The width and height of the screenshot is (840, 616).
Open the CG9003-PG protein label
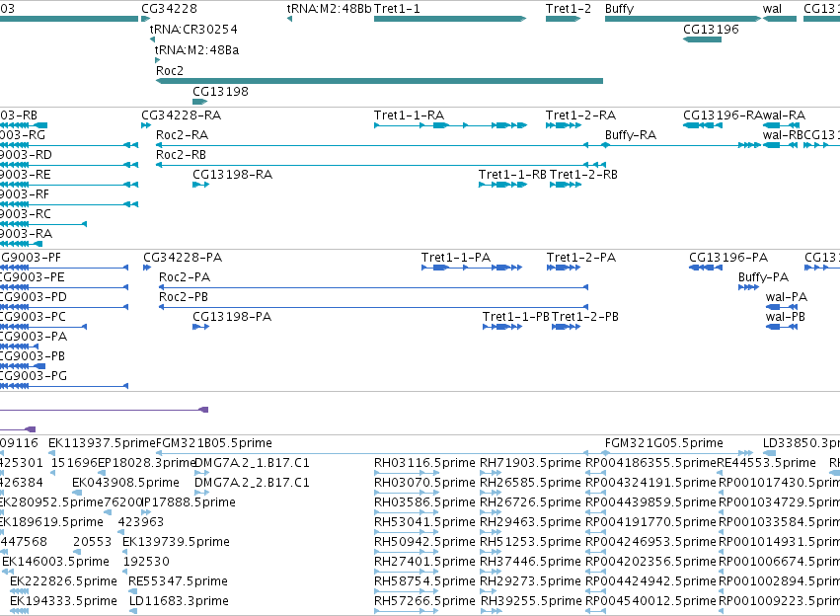(33, 376)
